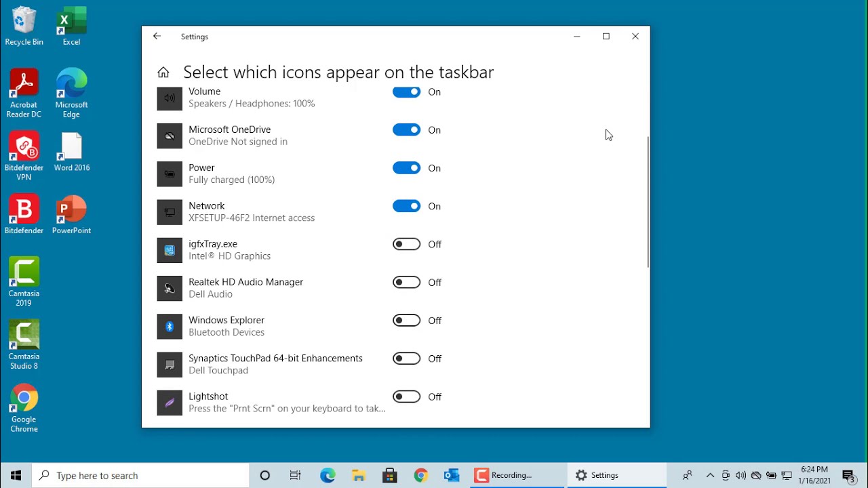868x488 pixels.
Task: Open the volume tray icon
Action: point(741,476)
